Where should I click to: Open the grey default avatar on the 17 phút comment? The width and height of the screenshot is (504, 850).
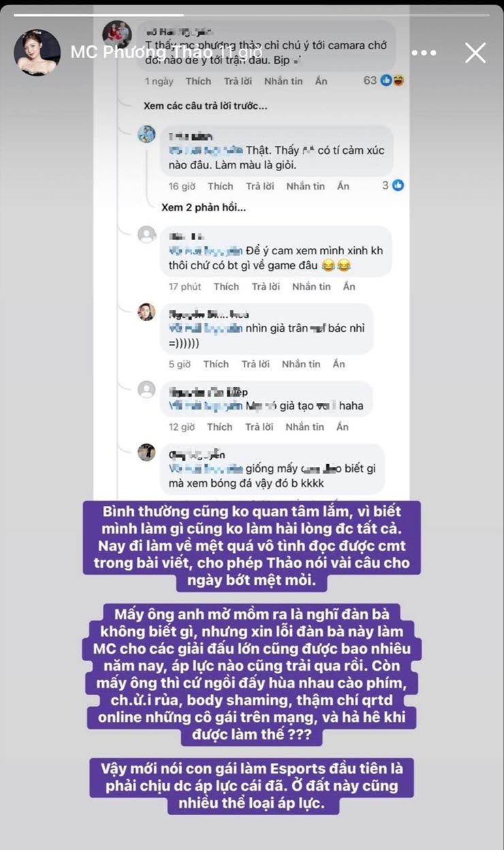(x=146, y=234)
